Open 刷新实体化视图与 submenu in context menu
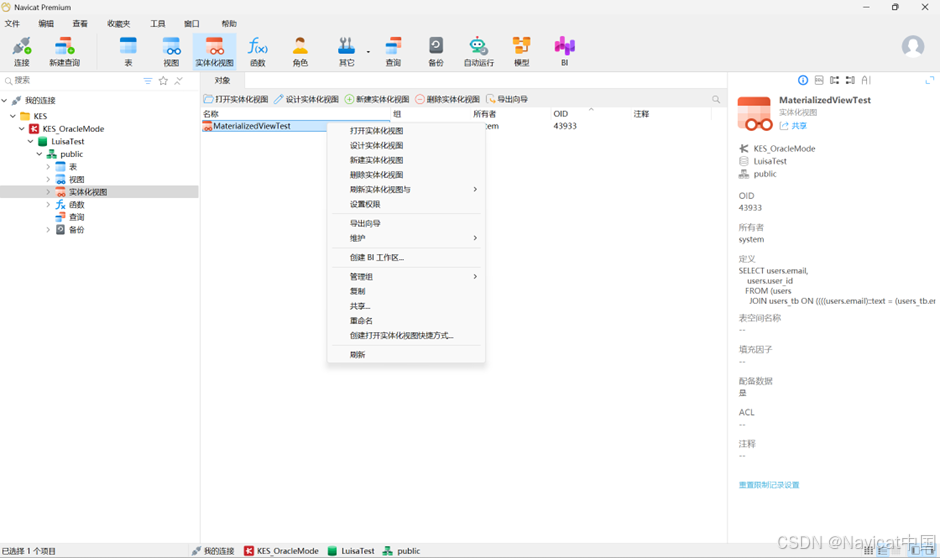The width and height of the screenshot is (940, 558). click(x=406, y=189)
